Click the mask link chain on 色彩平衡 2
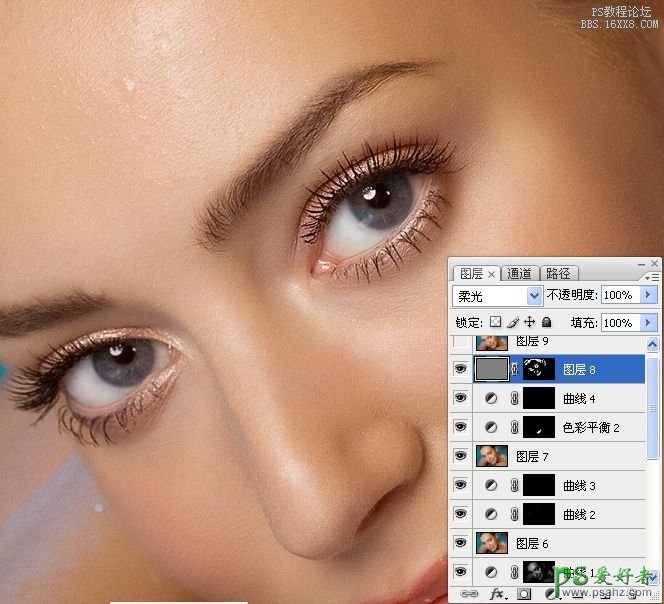Viewport: 664px width, 604px height. pos(515,427)
